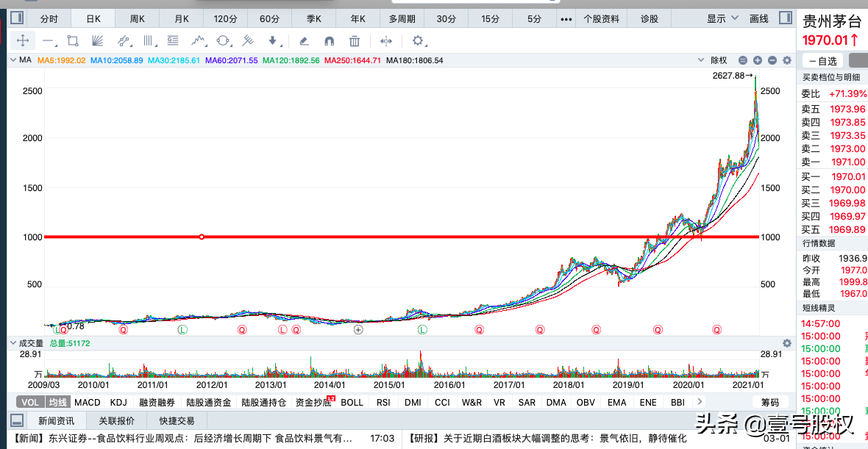
Task: Select the BOLL indicator
Action: [352, 402]
